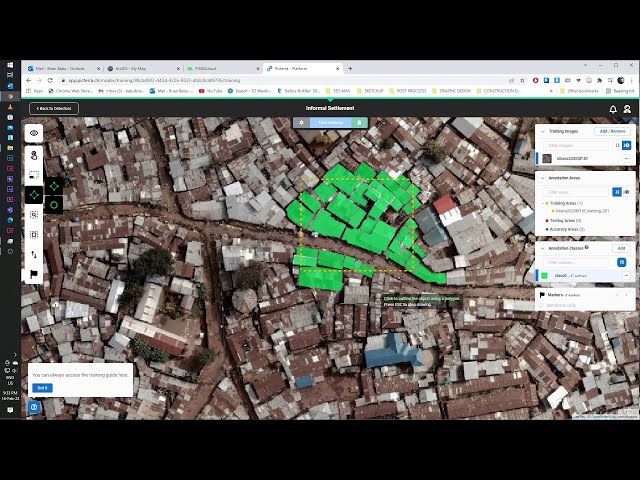
Task: Click the browser back arrow
Action: point(29,80)
